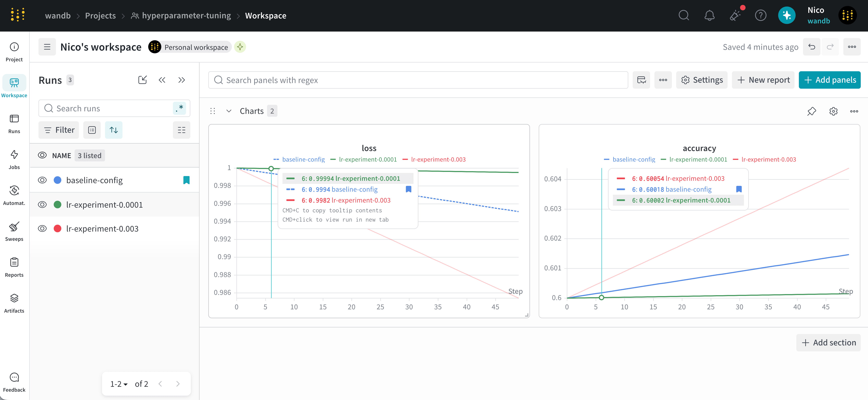Open the Charts section more options menu

(x=854, y=111)
